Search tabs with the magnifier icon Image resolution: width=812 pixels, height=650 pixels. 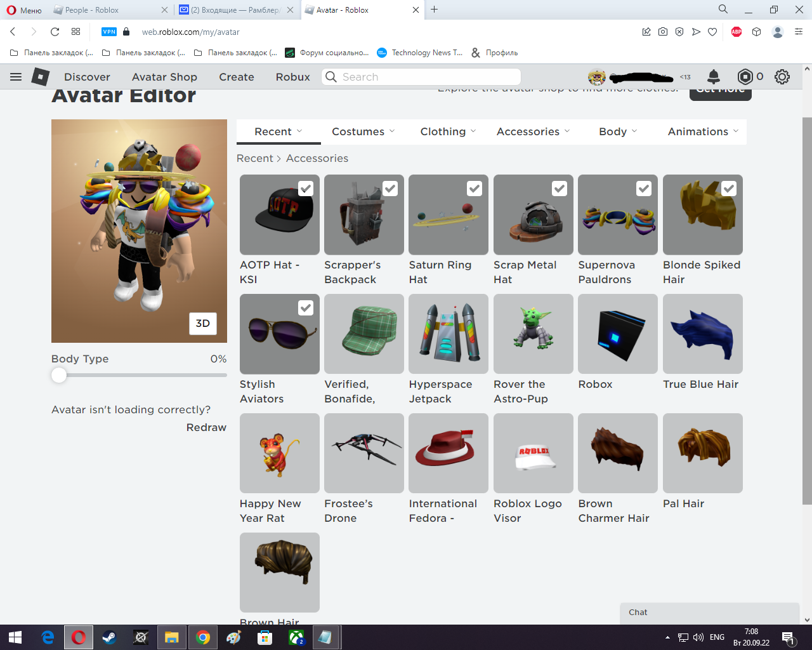pyautogui.click(x=723, y=10)
